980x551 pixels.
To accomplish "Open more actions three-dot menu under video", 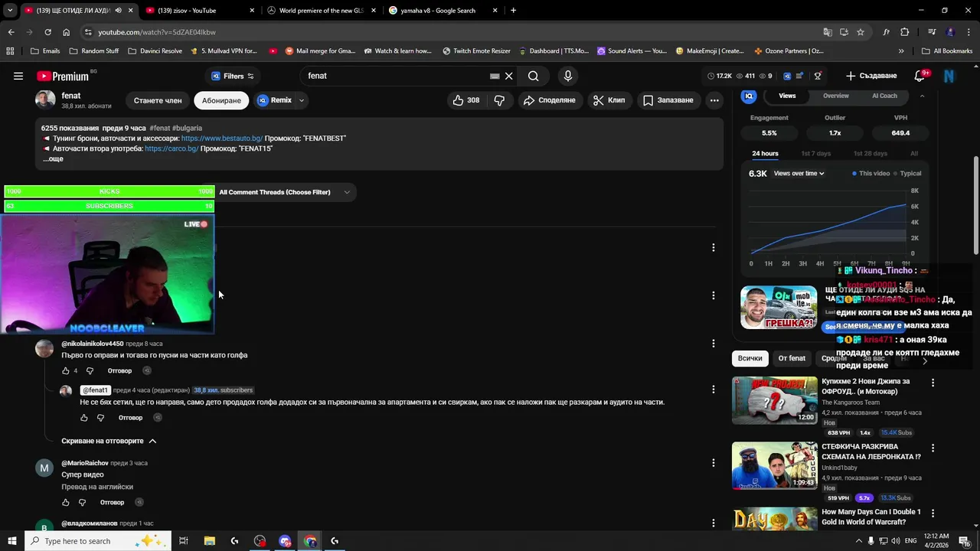I will point(714,100).
